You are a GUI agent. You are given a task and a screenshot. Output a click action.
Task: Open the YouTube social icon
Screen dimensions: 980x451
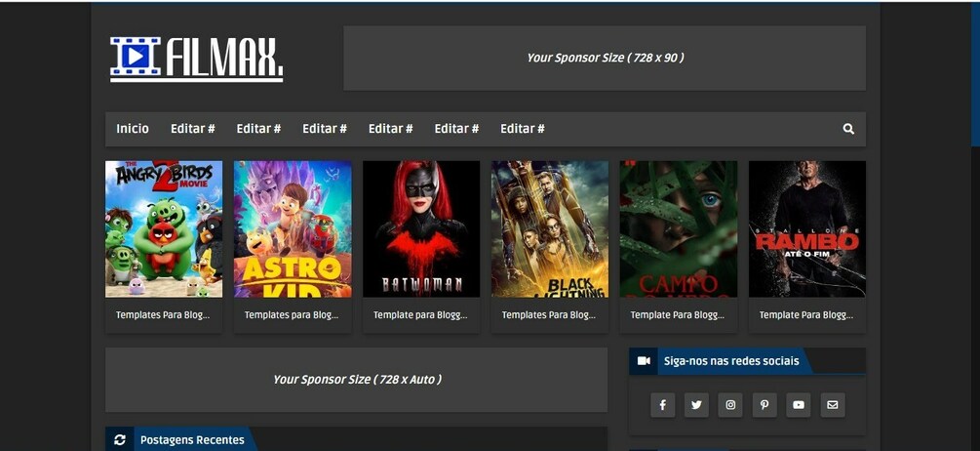(798, 405)
